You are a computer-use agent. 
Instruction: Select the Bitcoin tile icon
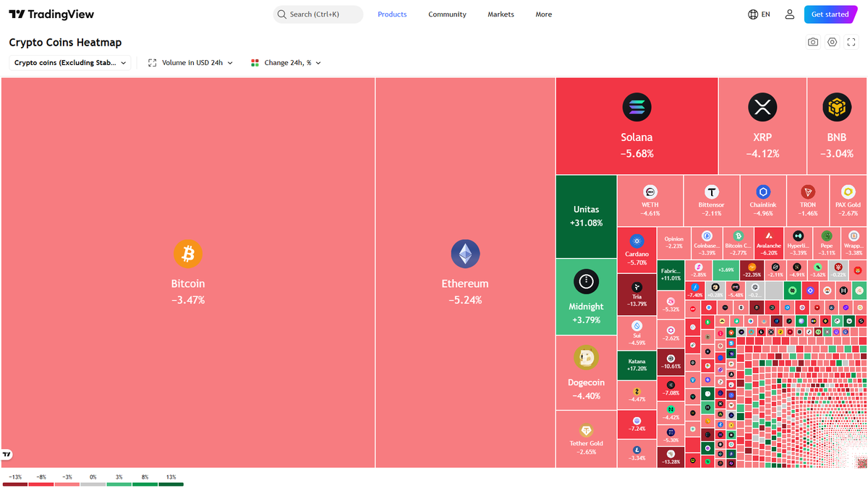point(188,254)
